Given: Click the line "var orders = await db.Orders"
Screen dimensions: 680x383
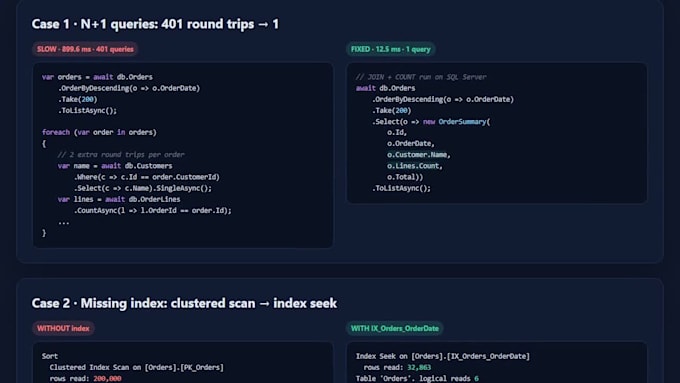Looking at the screenshot, I should 97,77.
